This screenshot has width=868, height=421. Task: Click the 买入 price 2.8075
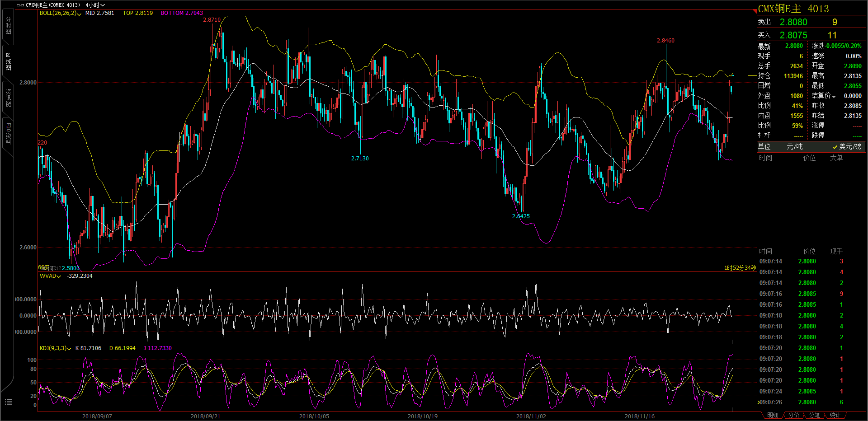[793, 35]
